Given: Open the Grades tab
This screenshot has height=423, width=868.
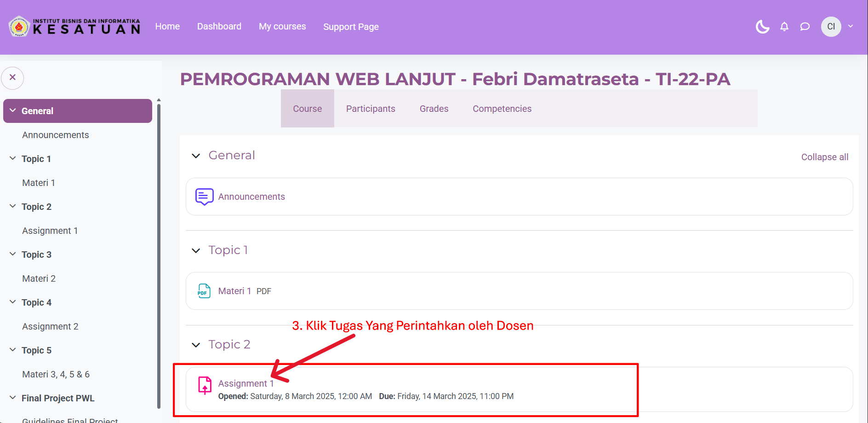Looking at the screenshot, I should (434, 109).
